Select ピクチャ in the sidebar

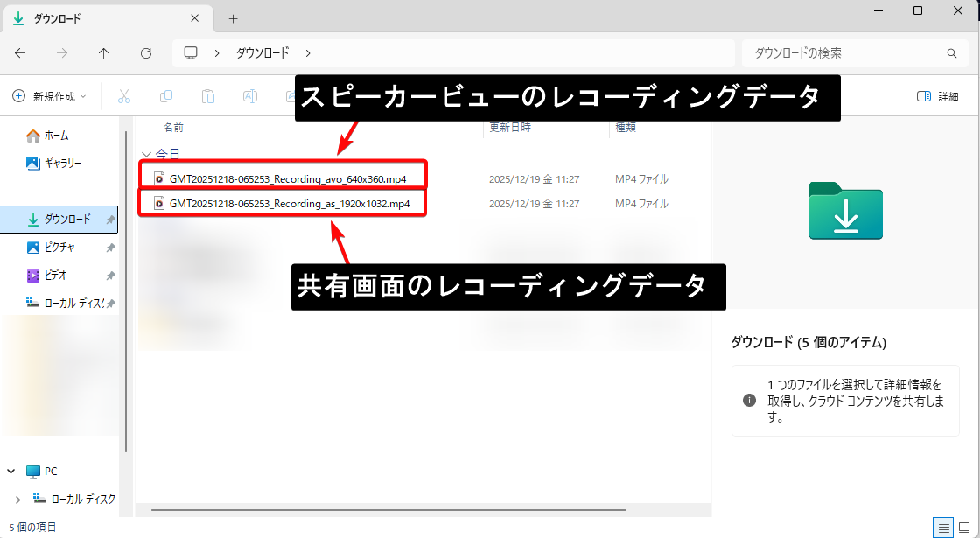59,248
